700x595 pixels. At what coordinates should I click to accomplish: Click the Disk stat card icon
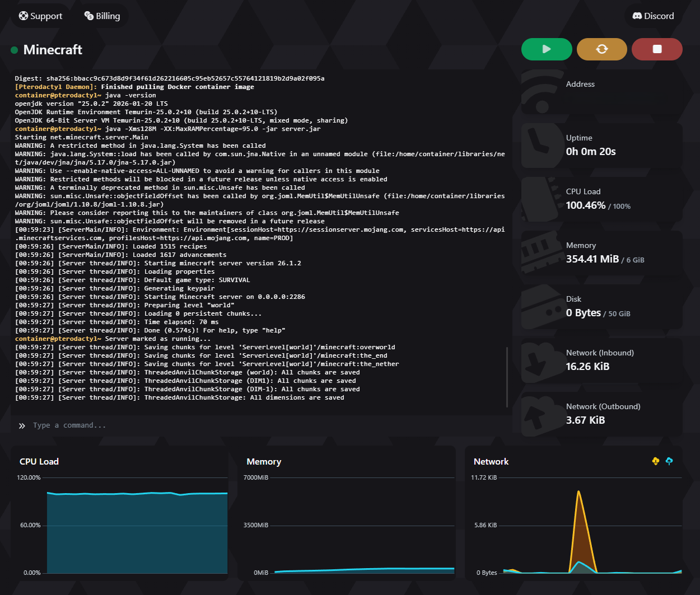click(539, 306)
